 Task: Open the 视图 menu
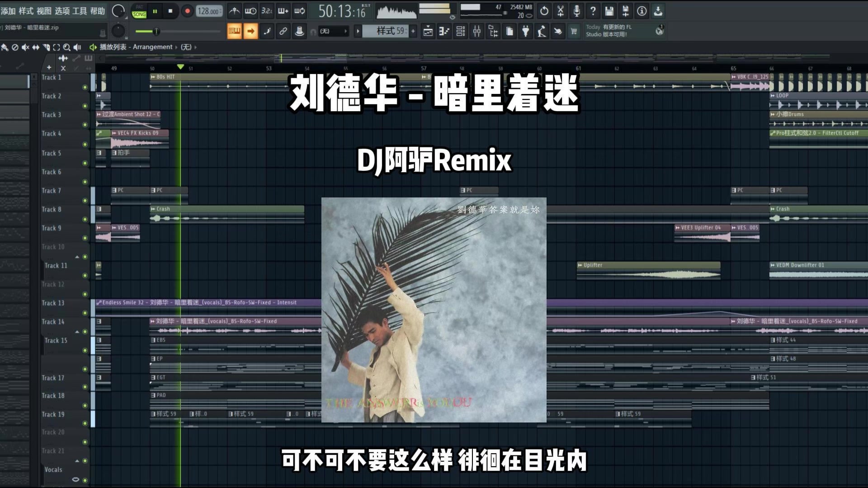44,11
